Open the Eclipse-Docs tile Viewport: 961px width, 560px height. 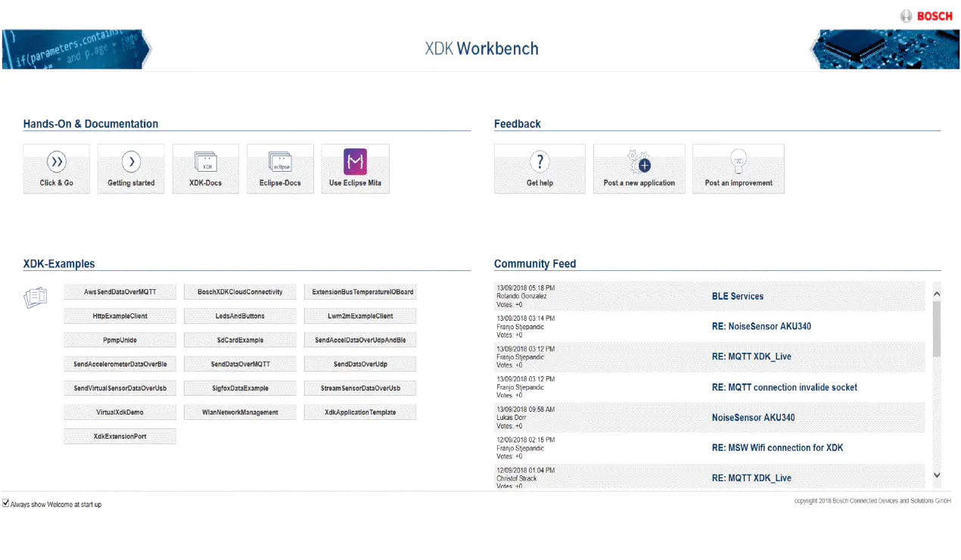tap(280, 169)
